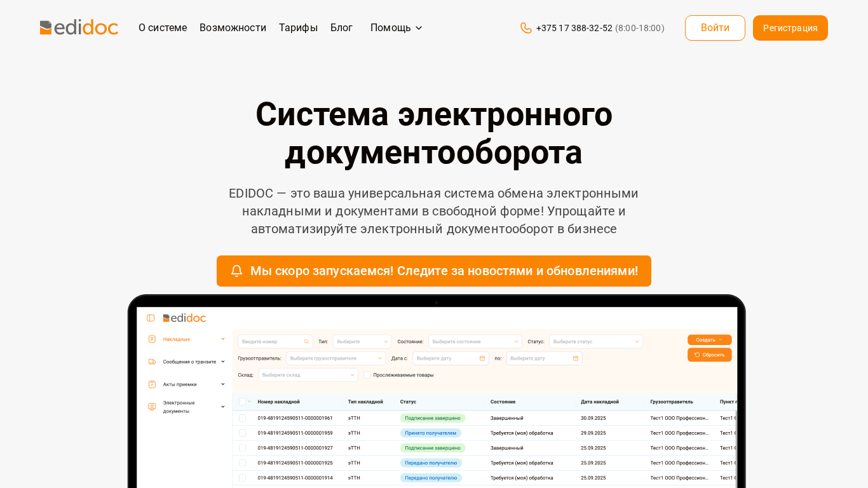
Task: Click the bell icon in the launch banner
Action: point(237,271)
